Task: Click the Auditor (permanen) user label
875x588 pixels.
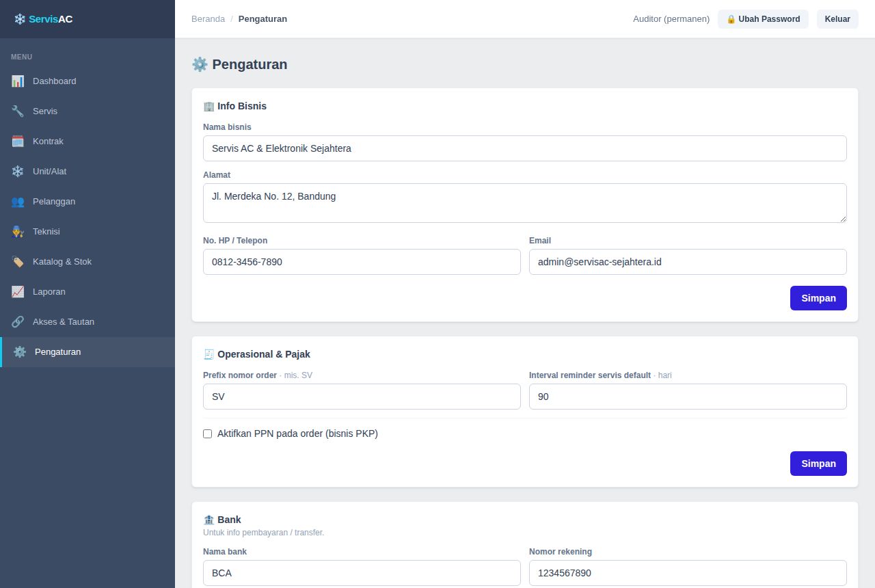Action: [x=671, y=19]
